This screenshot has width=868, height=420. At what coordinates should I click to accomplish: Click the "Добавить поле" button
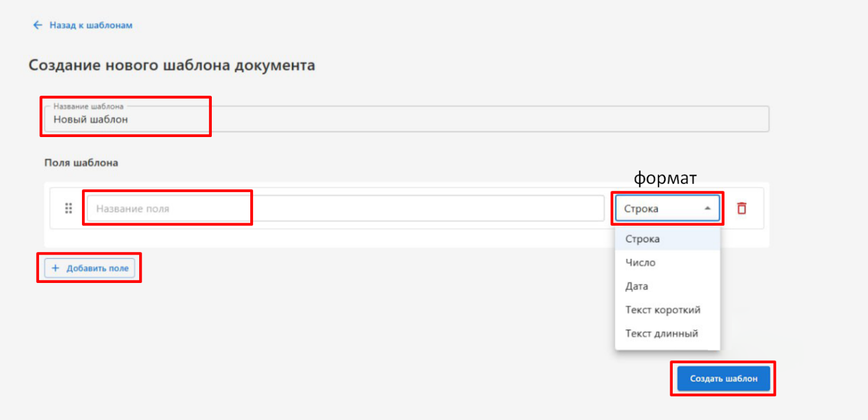pyautogui.click(x=90, y=268)
